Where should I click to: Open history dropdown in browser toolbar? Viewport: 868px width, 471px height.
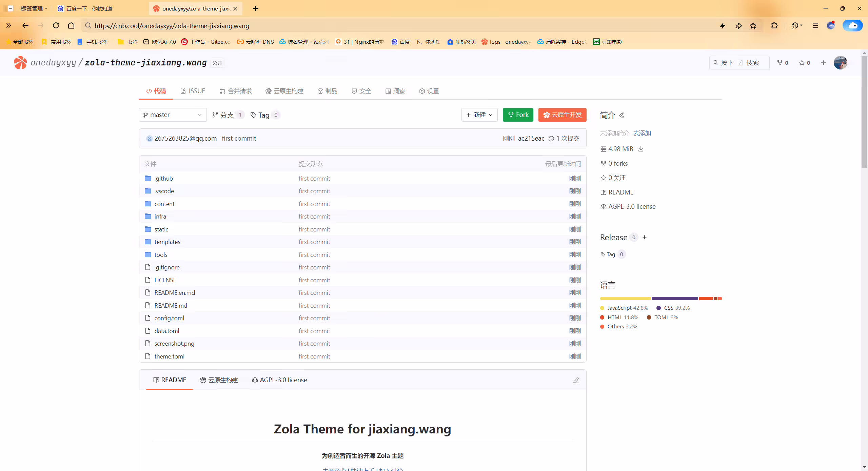point(797,25)
